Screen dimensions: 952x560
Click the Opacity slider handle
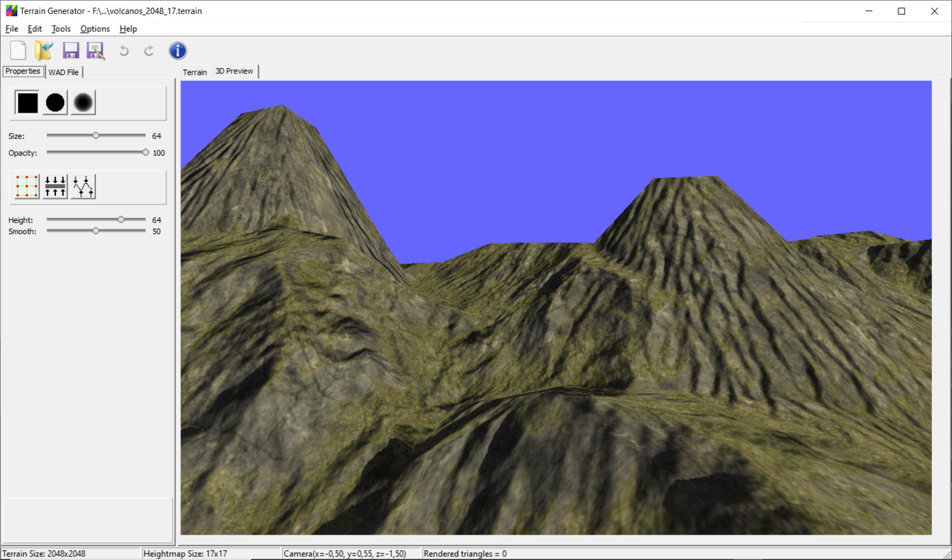[x=146, y=152]
